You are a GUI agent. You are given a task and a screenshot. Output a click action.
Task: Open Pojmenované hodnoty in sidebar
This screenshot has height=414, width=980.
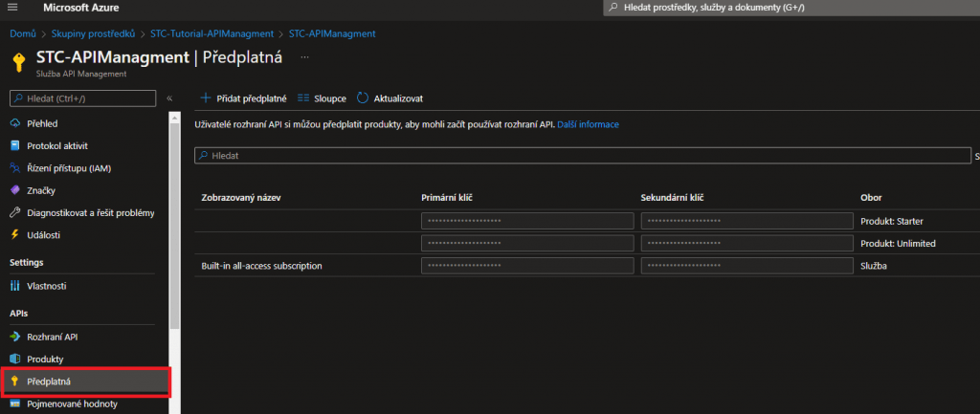(x=72, y=403)
